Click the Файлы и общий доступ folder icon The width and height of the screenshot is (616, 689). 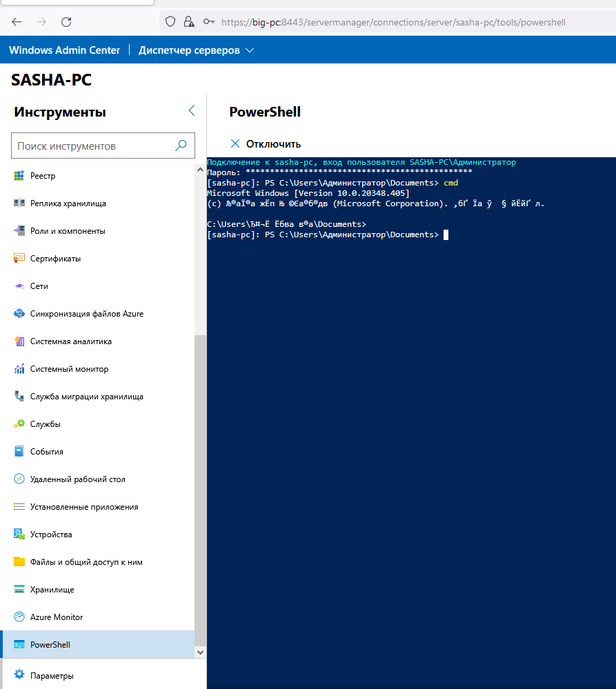pyautogui.click(x=19, y=562)
